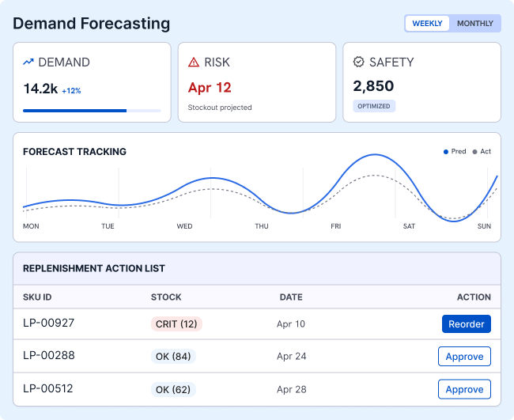Click the OK (62) stock badge
Viewport: 514px width, 420px height.
click(173, 389)
